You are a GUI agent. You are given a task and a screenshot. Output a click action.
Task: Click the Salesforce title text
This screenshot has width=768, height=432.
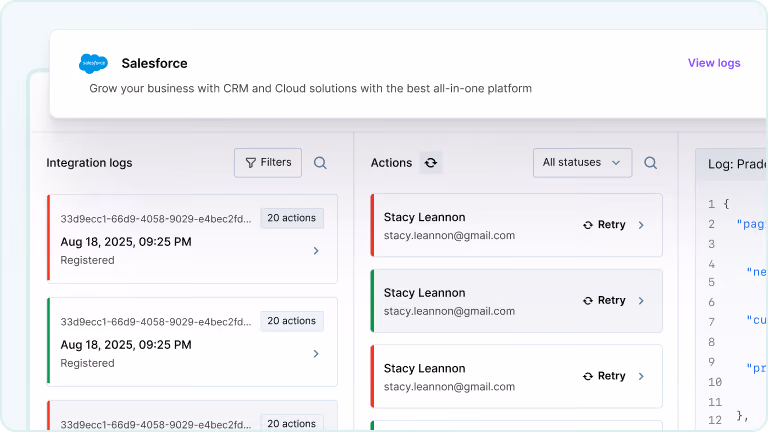tap(154, 63)
